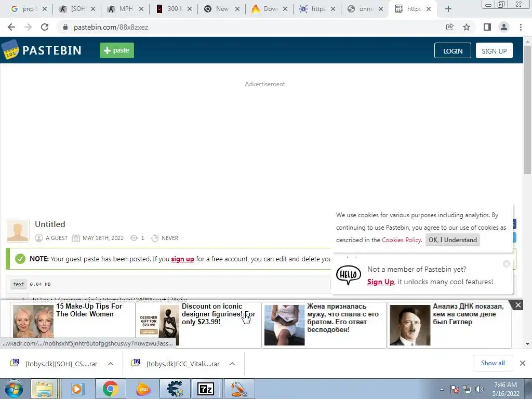Screen dimensions: 532x399
Task: Open the Chrome profile avatar
Action: click(x=504, y=27)
